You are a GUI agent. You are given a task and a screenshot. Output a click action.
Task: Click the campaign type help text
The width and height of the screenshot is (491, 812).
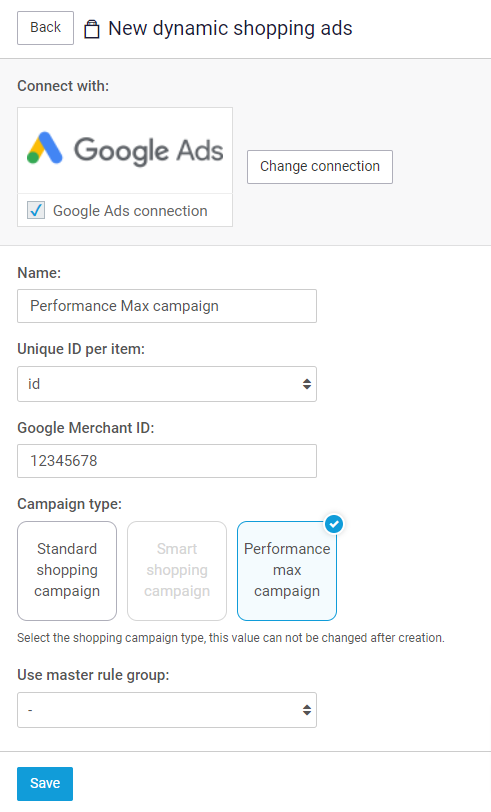pos(231,637)
